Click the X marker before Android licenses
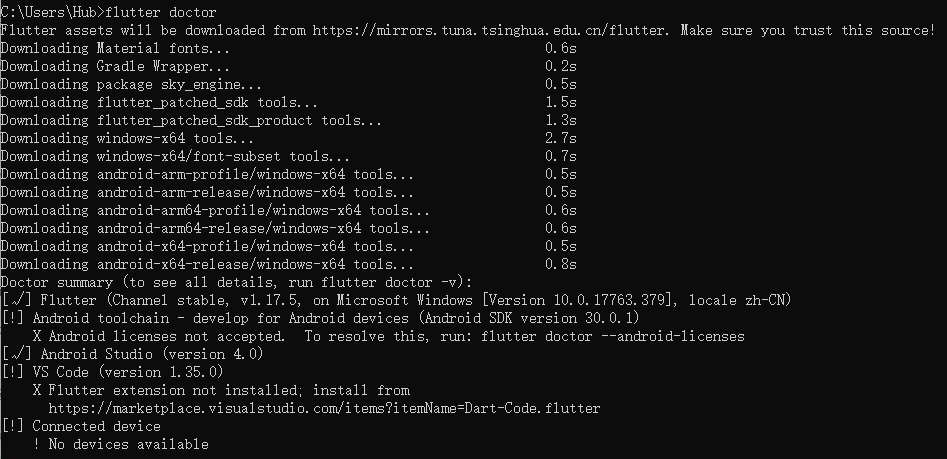 (x=37, y=336)
